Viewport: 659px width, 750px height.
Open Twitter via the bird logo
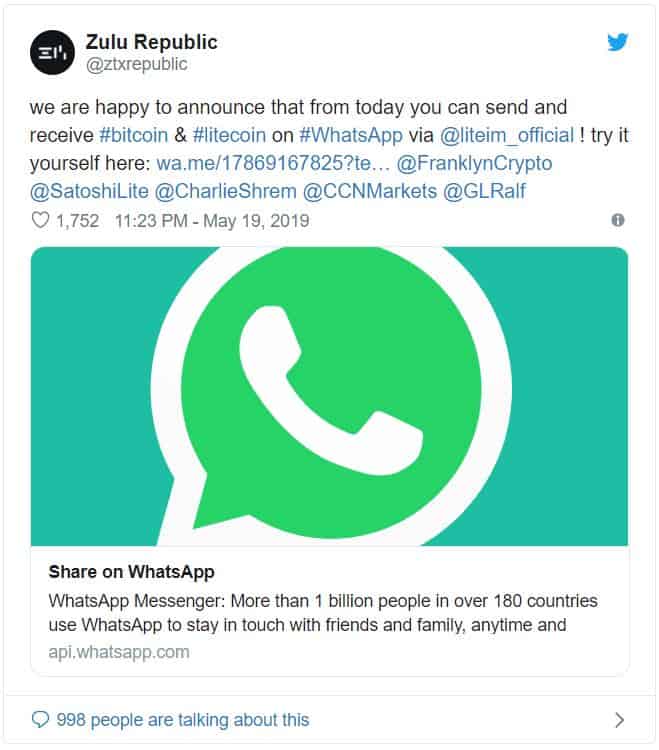coord(618,43)
